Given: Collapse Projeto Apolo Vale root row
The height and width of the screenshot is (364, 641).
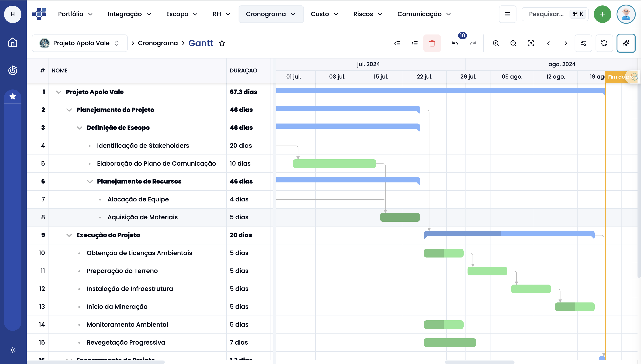Looking at the screenshot, I should point(59,92).
